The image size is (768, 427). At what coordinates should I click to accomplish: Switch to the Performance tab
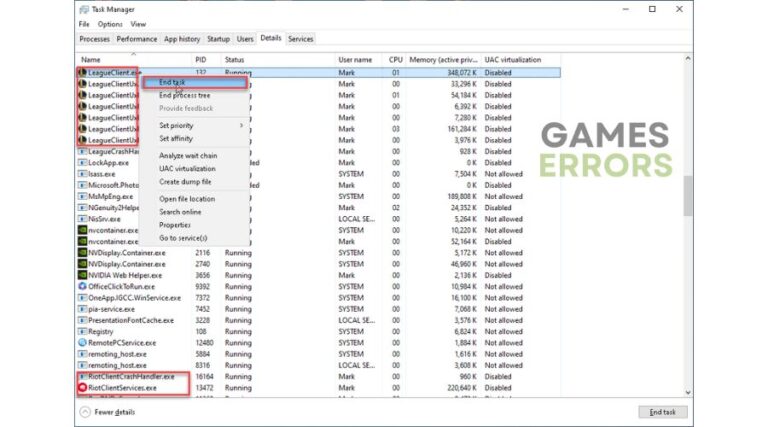click(x=137, y=39)
